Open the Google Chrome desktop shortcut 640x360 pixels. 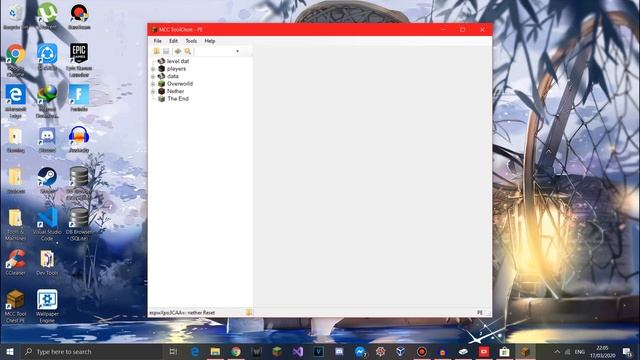pos(16,60)
